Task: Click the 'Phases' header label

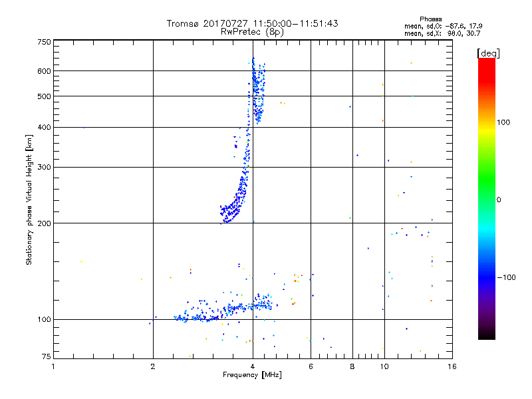Action: coord(430,19)
